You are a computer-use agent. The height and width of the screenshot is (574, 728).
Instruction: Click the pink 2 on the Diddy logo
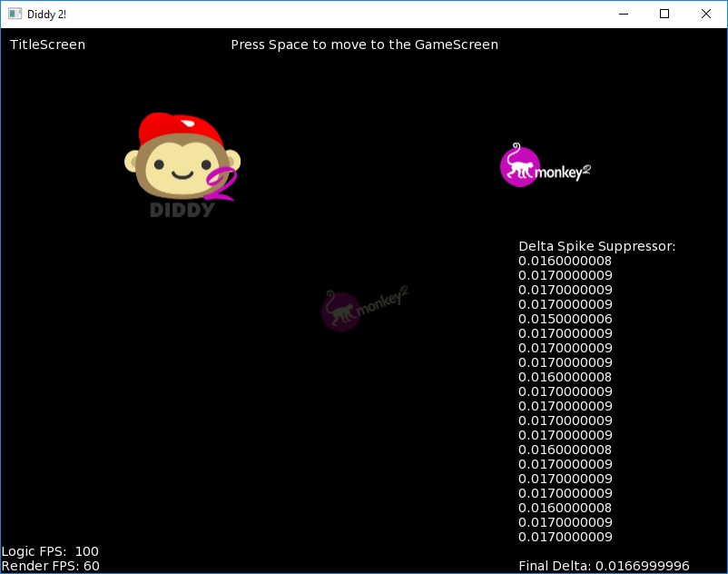tap(221, 185)
